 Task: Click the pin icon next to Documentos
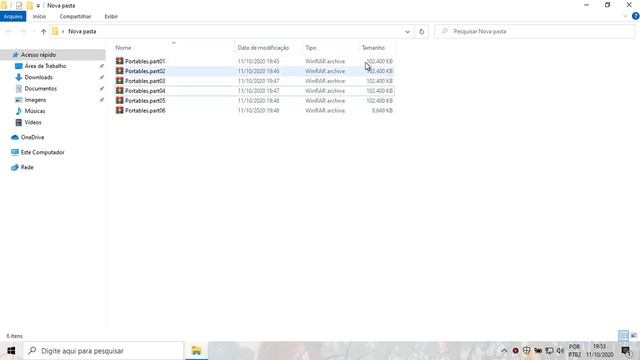pos(102,89)
